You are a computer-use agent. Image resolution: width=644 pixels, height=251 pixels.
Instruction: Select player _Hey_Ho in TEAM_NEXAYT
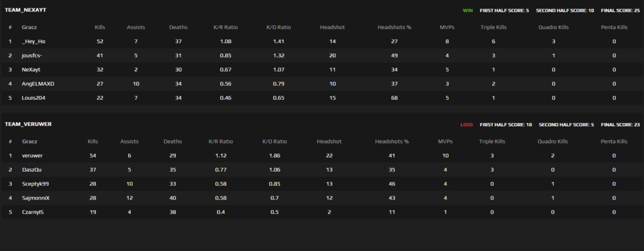coord(33,41)
